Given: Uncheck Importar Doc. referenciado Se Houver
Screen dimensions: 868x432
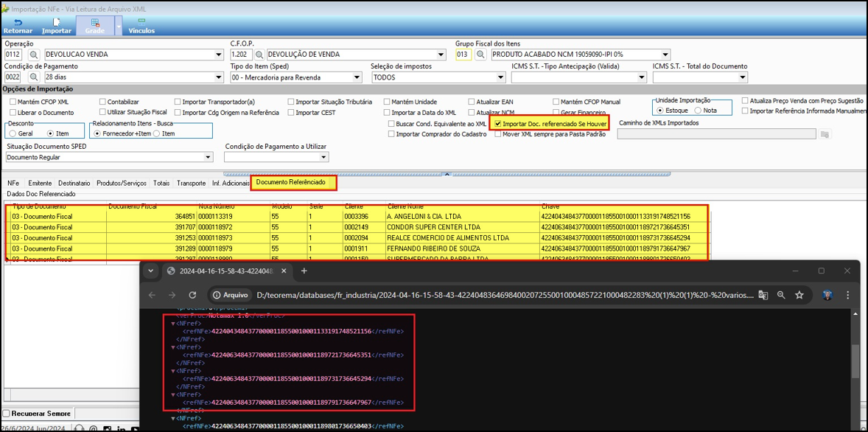Looking at the screenshot, I should tap(500, 124).
